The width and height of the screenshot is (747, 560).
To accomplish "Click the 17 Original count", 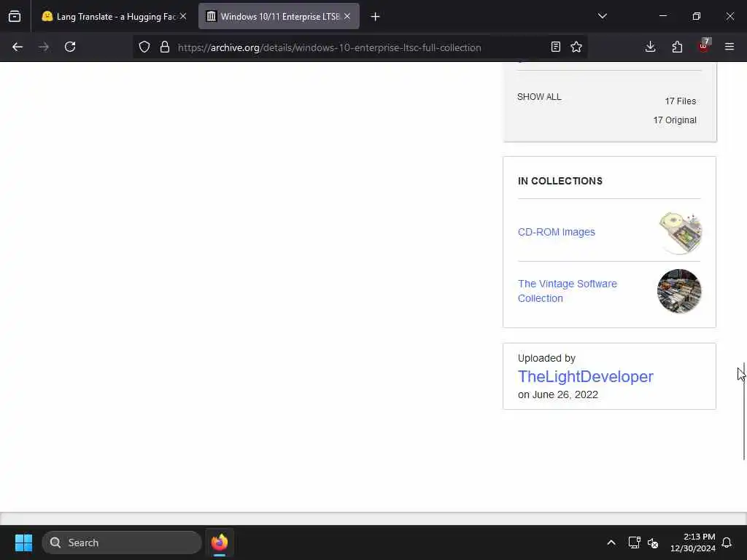I will tap(675, 120).
